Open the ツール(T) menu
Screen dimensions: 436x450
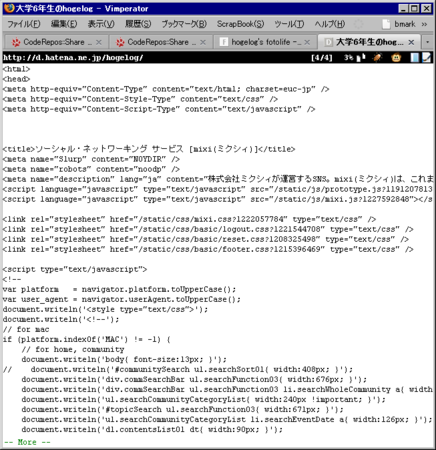(289, 24)
